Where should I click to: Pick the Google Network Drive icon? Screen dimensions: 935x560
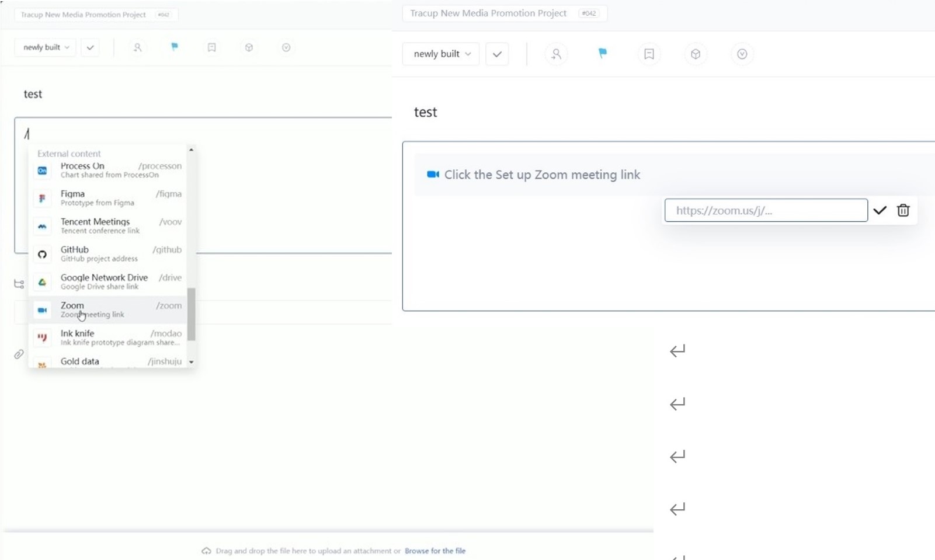coord(42,282)
